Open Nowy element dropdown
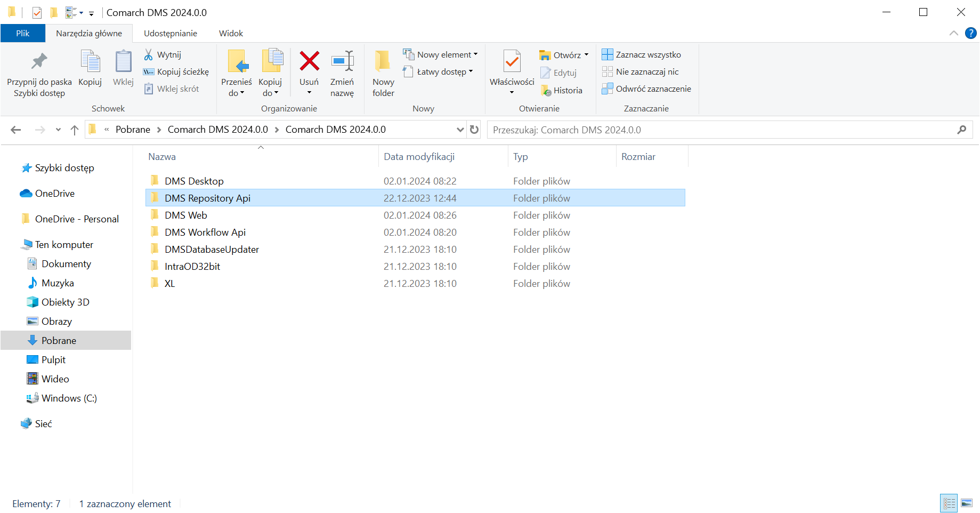 coord(440,54)
